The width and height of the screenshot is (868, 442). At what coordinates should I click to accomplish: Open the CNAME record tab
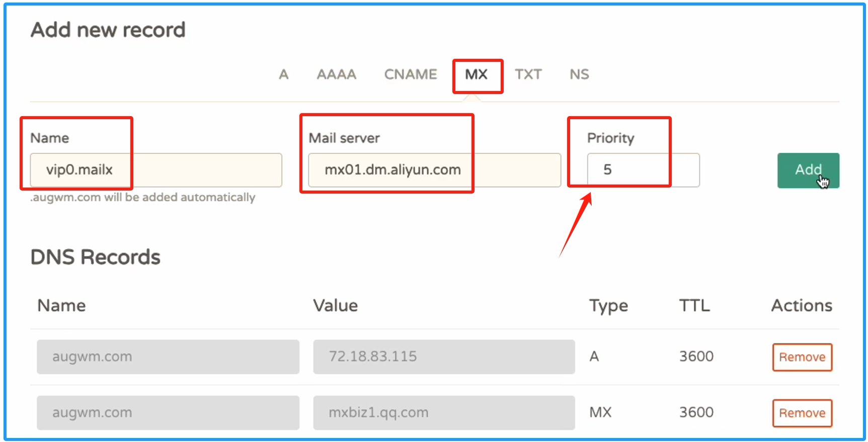click(411, 74)
